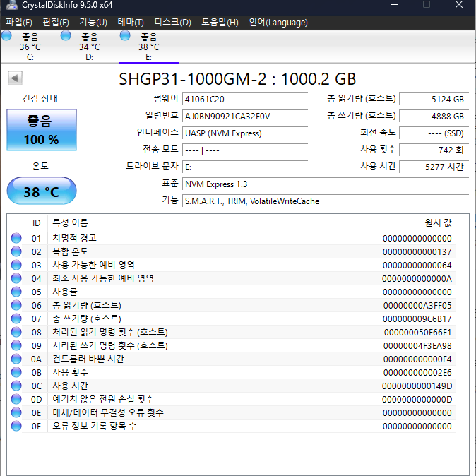Image resolution: width=476 pixels, height=476 pixels.
Task: Select the 치명적 경고 attribute name
Action: pyautogui.click(x=74, y=238)
